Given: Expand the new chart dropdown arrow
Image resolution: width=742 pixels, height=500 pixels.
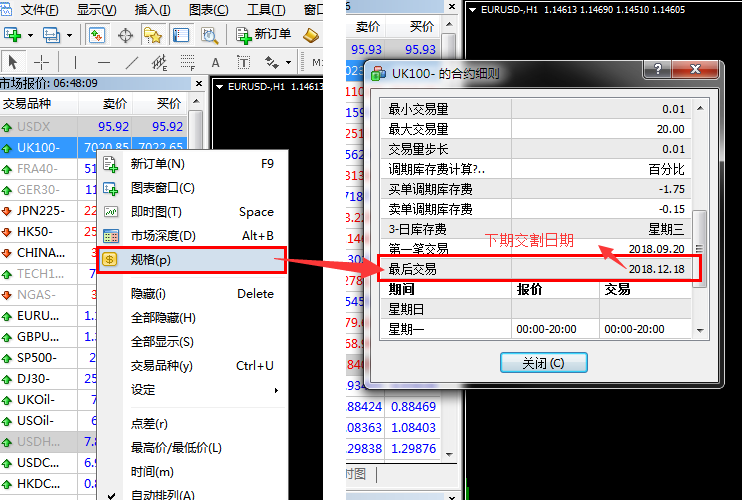Looking at the screenshot, I should click(31, 35).
